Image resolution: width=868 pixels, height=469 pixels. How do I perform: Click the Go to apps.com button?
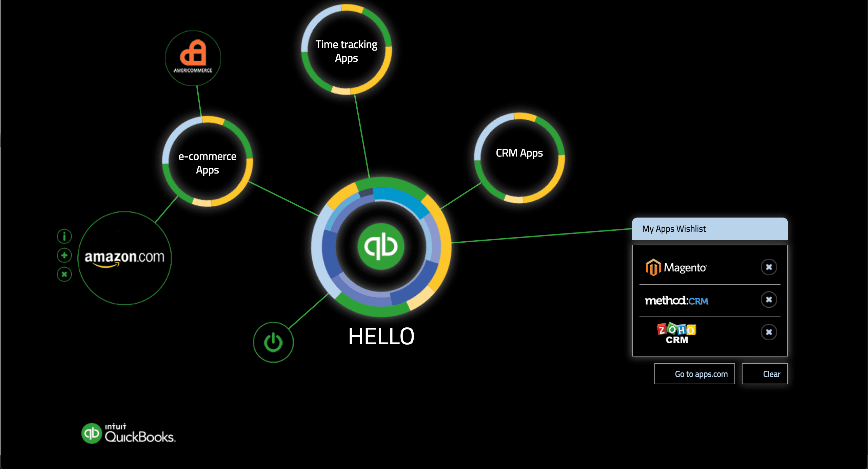point(694,374)
